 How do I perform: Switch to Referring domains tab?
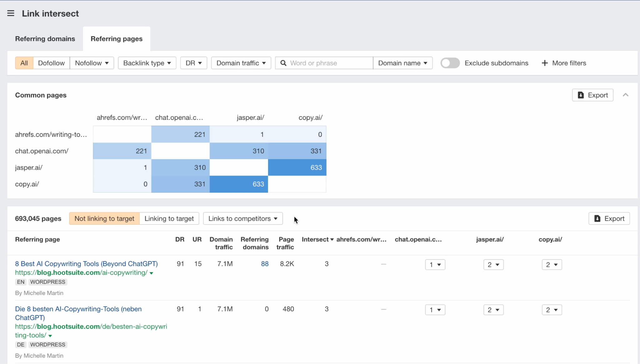45,39
